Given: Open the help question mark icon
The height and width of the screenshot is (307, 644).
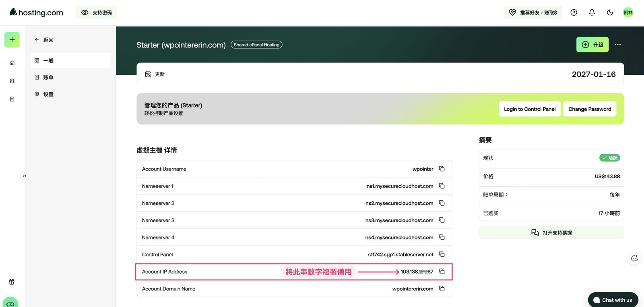Looking at the screenshot, I should pyautogui.click(x=574, y=12).
